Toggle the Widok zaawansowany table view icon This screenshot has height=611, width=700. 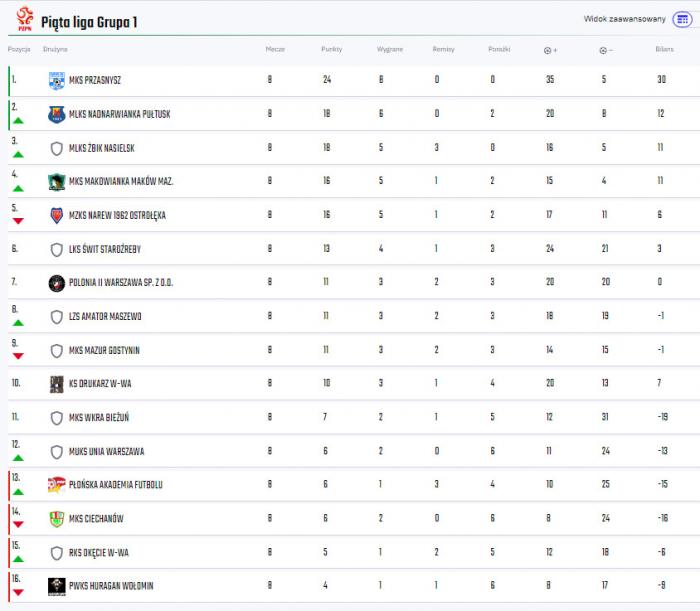[x=682, y=19]
